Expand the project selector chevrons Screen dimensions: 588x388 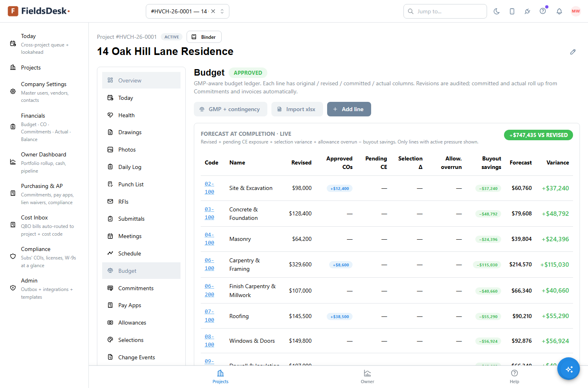click(222, 11)
